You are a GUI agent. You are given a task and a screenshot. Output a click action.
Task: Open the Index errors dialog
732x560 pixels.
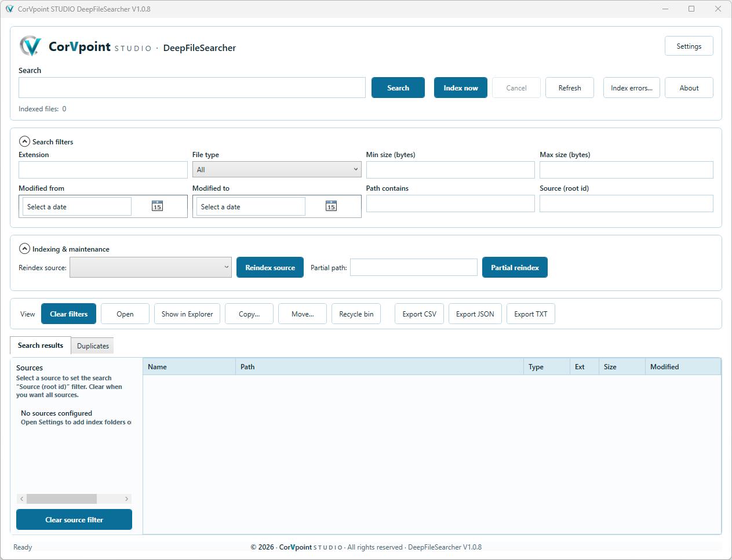pos(632,88)
